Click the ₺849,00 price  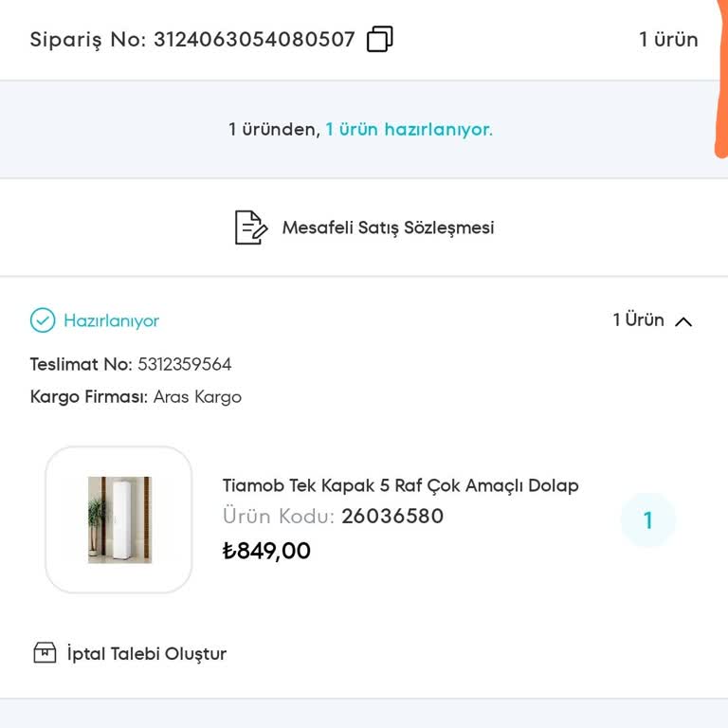click(x=266, y=551)
